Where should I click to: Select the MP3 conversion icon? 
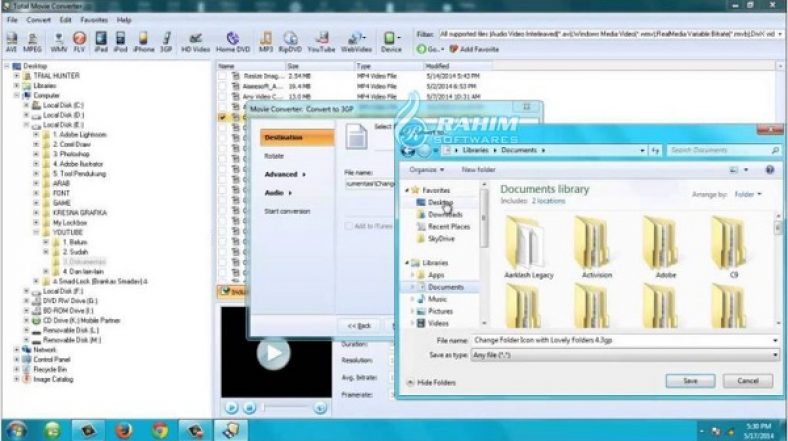click(266, 42)
